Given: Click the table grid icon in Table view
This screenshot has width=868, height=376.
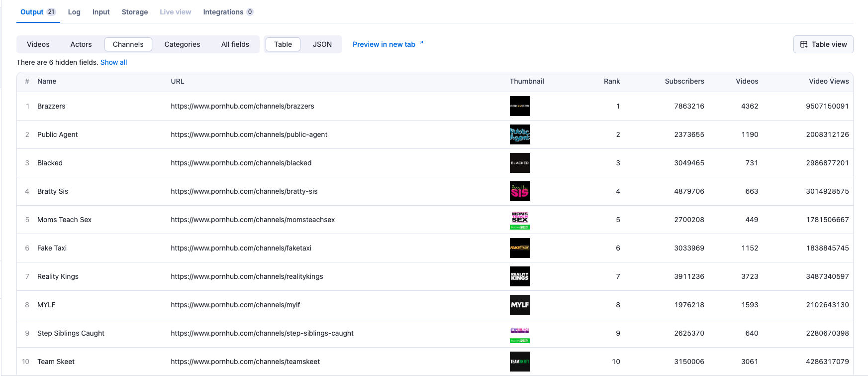Looking at the screenshot, I should pos(804,44).
